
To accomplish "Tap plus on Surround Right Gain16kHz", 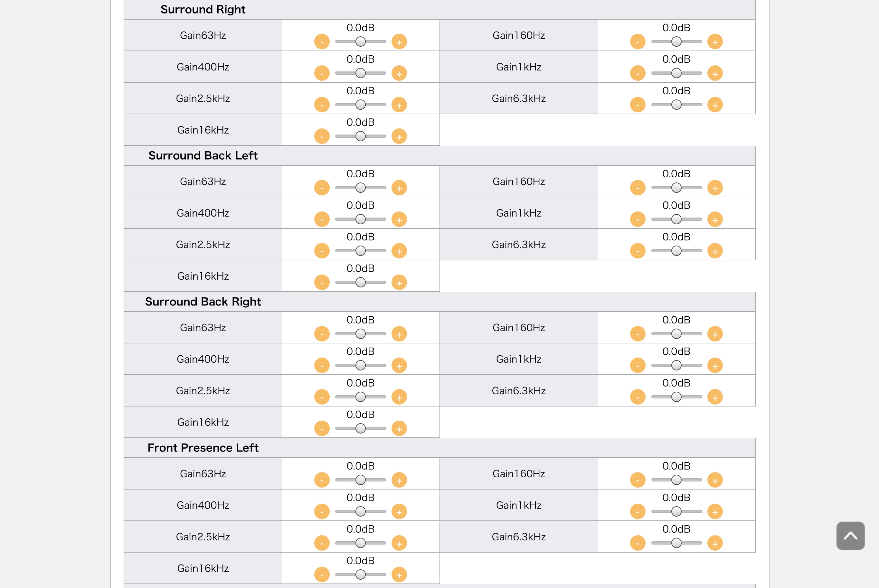I will pyautogui.click(x=399, y=136).
